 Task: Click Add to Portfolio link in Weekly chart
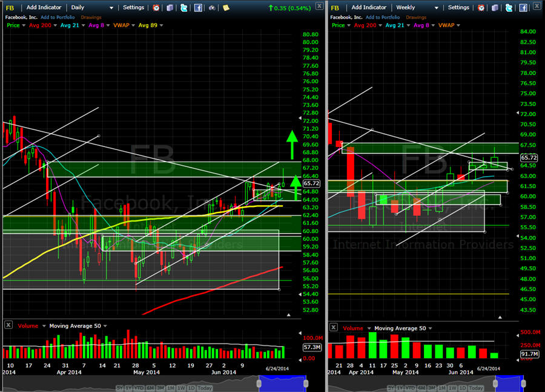tap(383, 17)
